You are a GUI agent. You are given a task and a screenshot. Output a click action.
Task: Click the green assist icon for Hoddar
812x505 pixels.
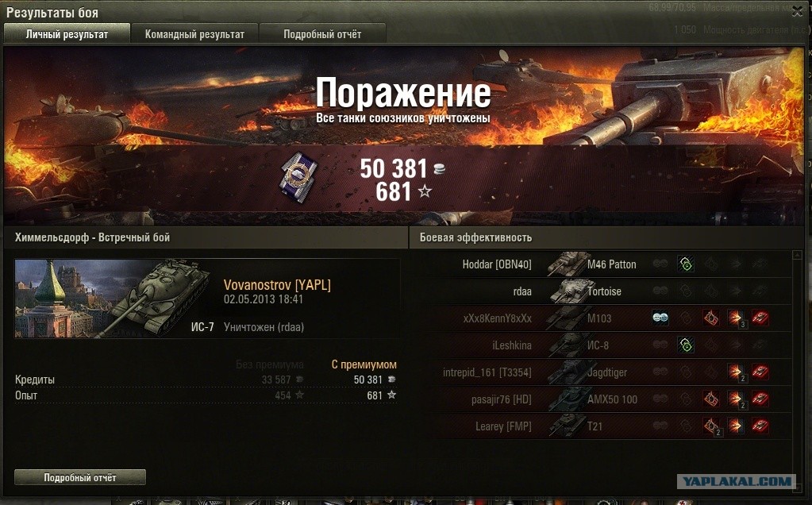(686, 264)
